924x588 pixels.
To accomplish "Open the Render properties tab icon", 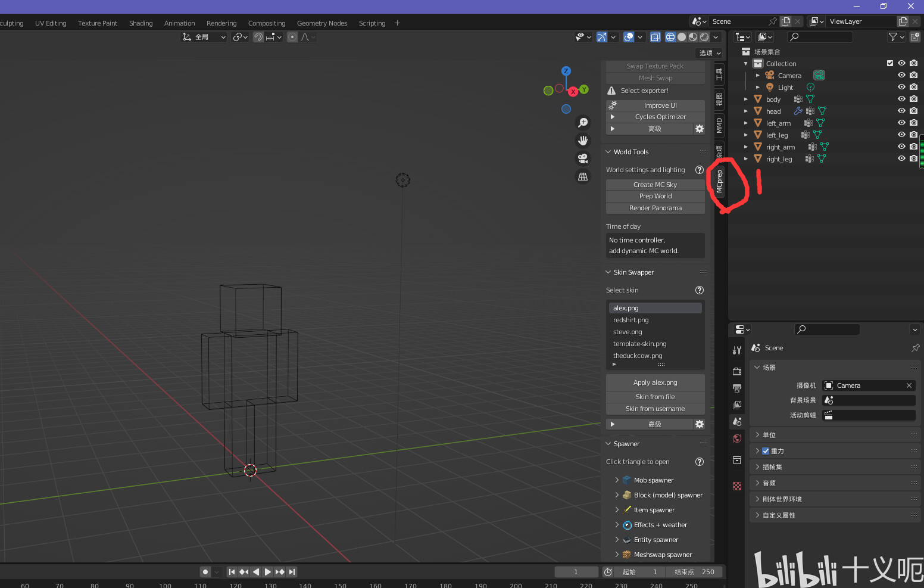I will (737, 371).
